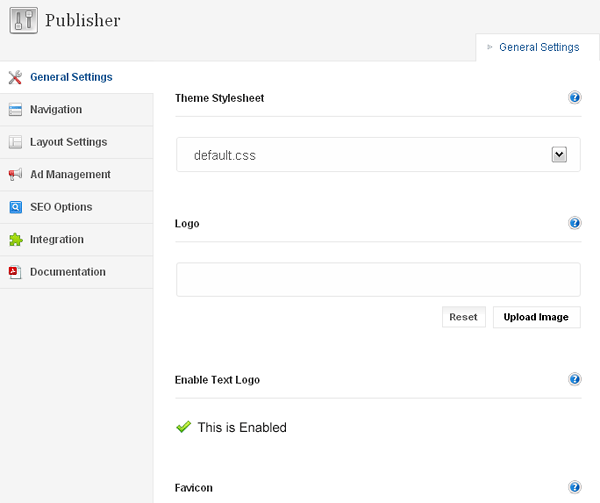This screenshot has width=600, height=503.
Task: Show help for Enable Text Logo
Action: coord(575,380)
